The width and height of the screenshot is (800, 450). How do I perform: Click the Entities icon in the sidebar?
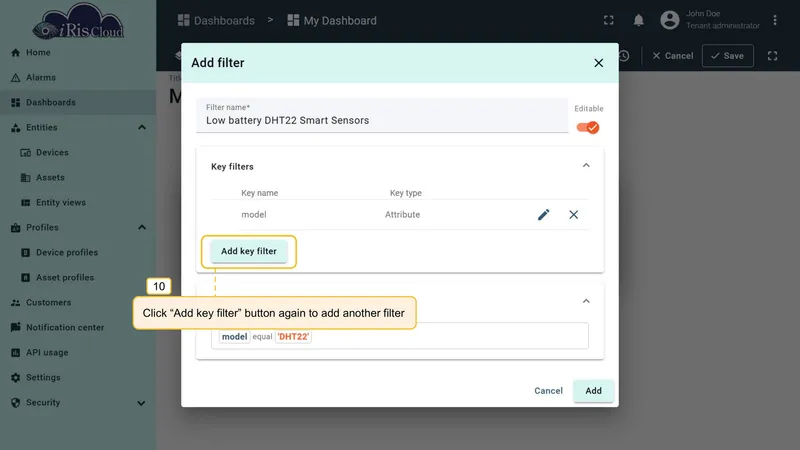coord(15,128)
